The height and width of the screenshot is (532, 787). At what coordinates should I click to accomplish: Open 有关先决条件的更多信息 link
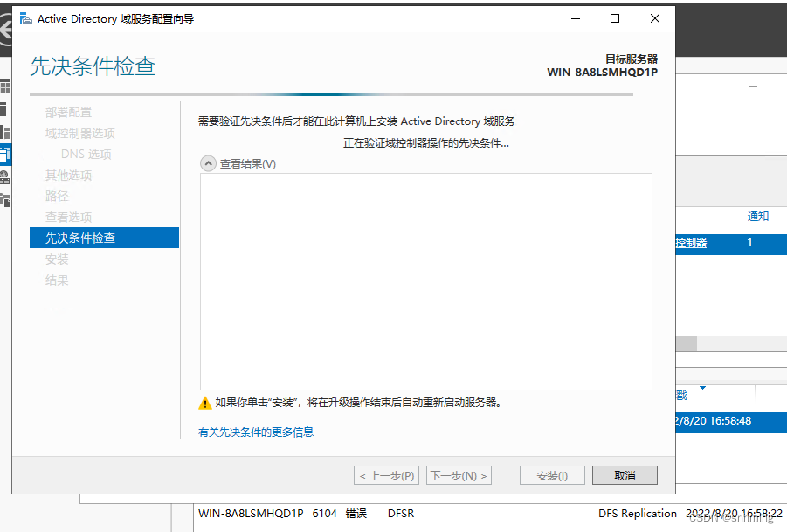point(256,432)
